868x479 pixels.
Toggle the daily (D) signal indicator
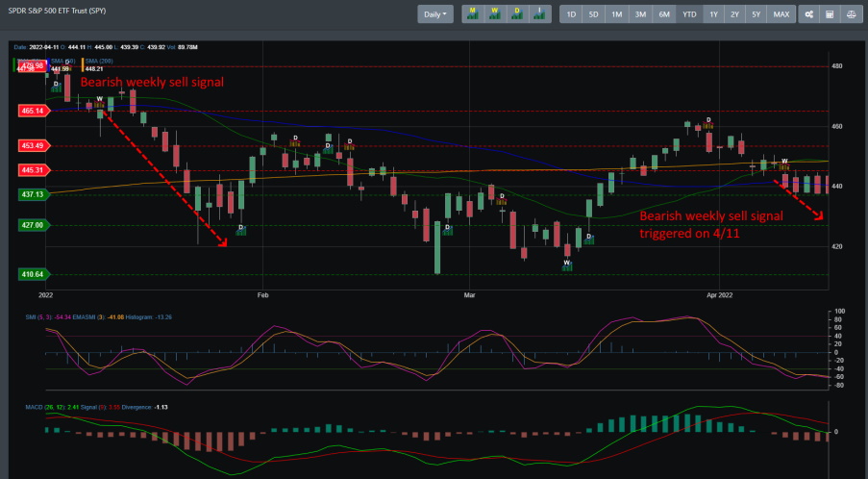coord(517,14)
